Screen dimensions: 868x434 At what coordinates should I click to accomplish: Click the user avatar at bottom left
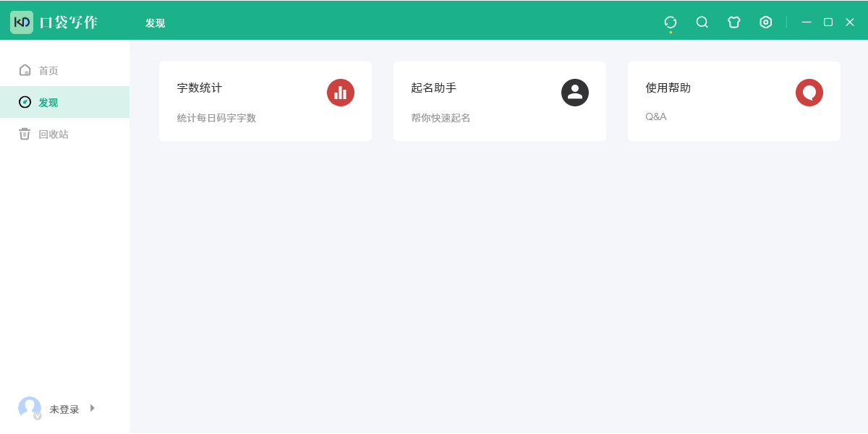coord(30,408)
